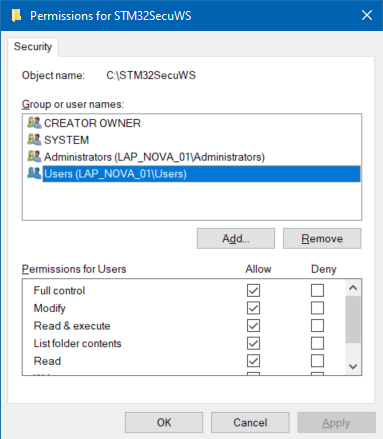This screenshot has height=439, width=383.
Task: Click the Administrators group icon
Action: 34,157
